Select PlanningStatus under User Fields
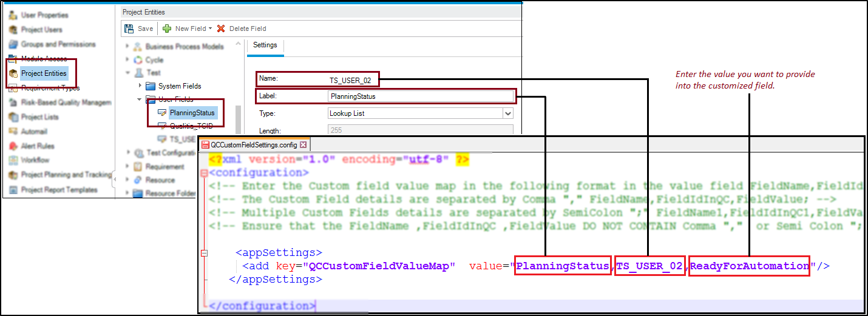868x316 pixels. click(x=191, y=113)
